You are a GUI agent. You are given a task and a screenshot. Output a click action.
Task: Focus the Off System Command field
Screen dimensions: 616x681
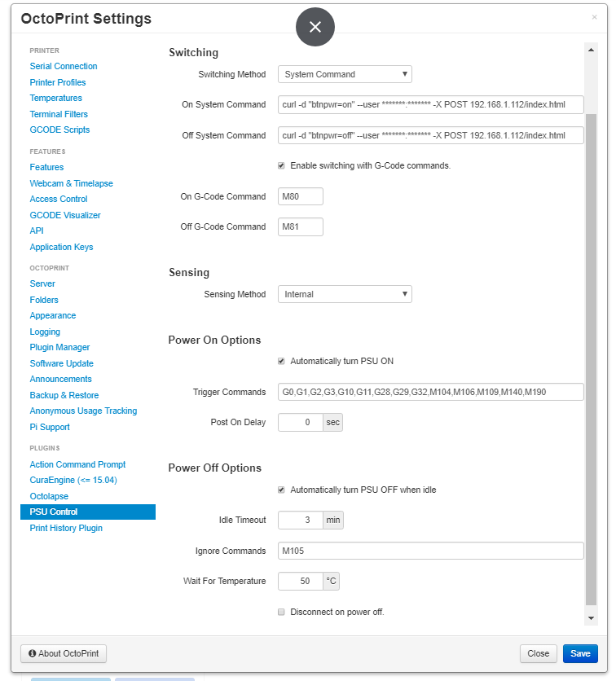click(430, 135)
